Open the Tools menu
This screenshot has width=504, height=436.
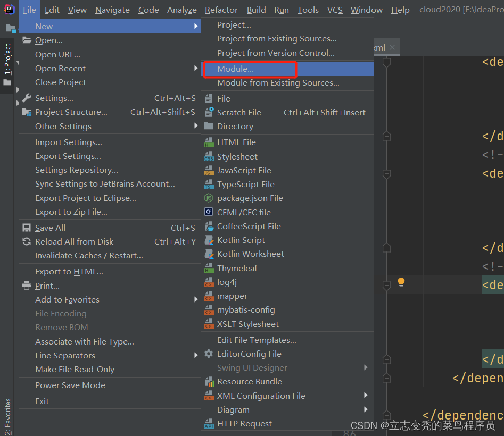coord(308,10)
